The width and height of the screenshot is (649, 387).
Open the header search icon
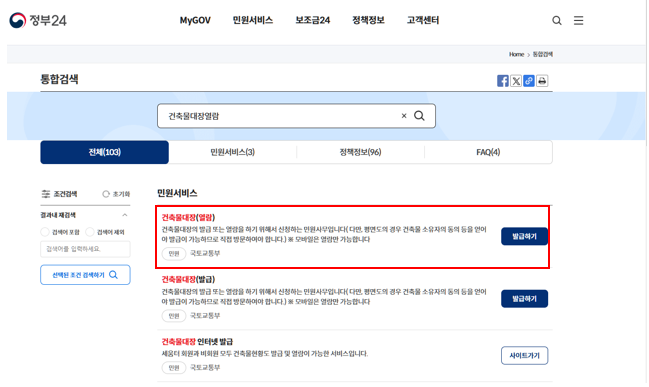click(x=557, y=20)
